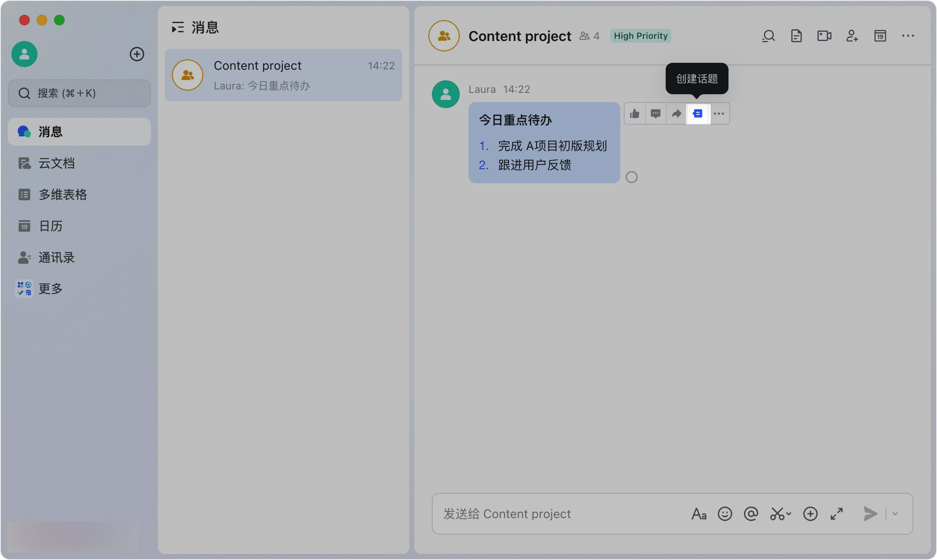937x560 pixels.
Task: Toggle the rich text formatting Aa button
Action: coord(699,514)
